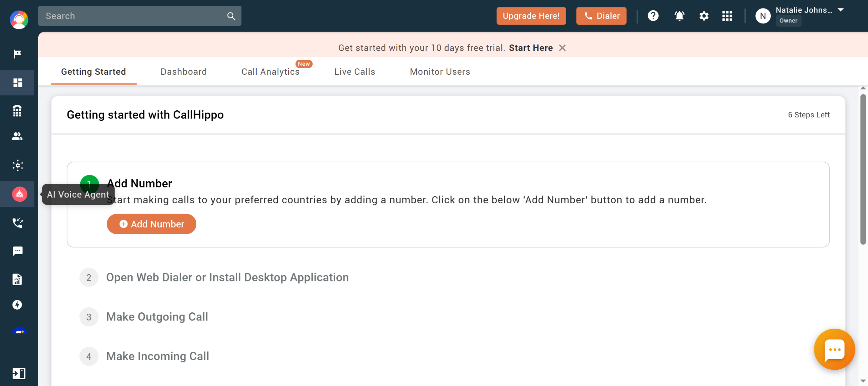The image size is (868, 386).
Task: Switch to Call Analytics tab
Action: (270, 72)
